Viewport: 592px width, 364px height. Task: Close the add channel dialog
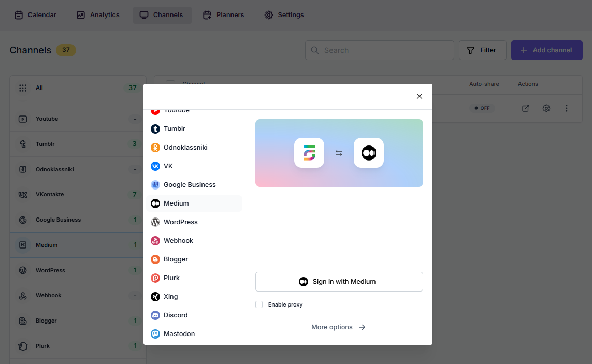tap(419, 96)
